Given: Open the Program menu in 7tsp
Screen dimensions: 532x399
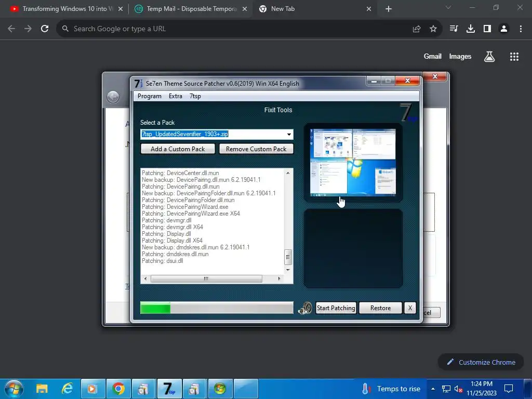Looking at the screenshot, I should (x=149, y=96).
